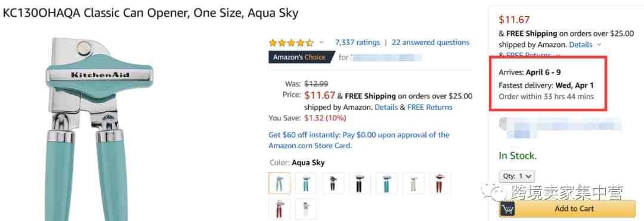
Task: Click the Amazon's Choice badge
Action: pos(301,57)
